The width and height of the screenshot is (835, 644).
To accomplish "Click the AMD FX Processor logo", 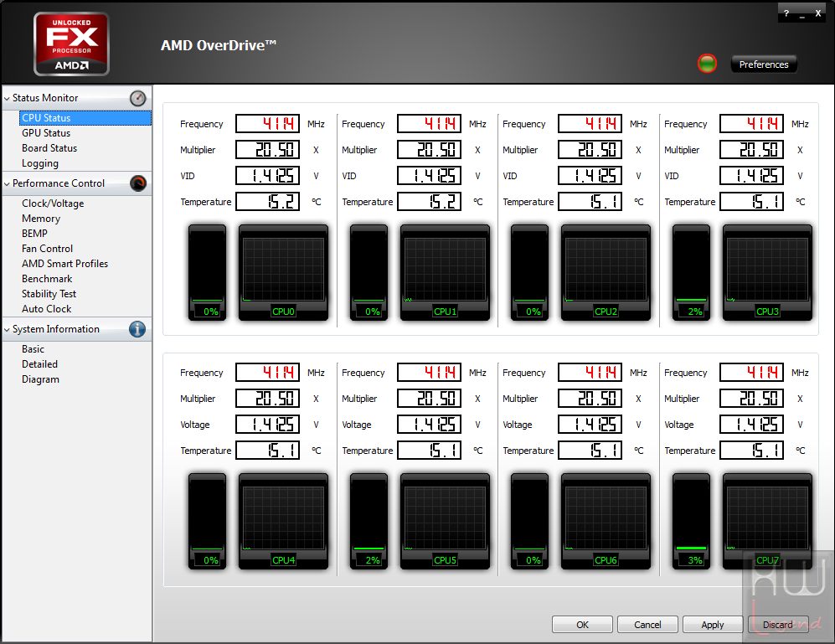I will coord(71,44).
